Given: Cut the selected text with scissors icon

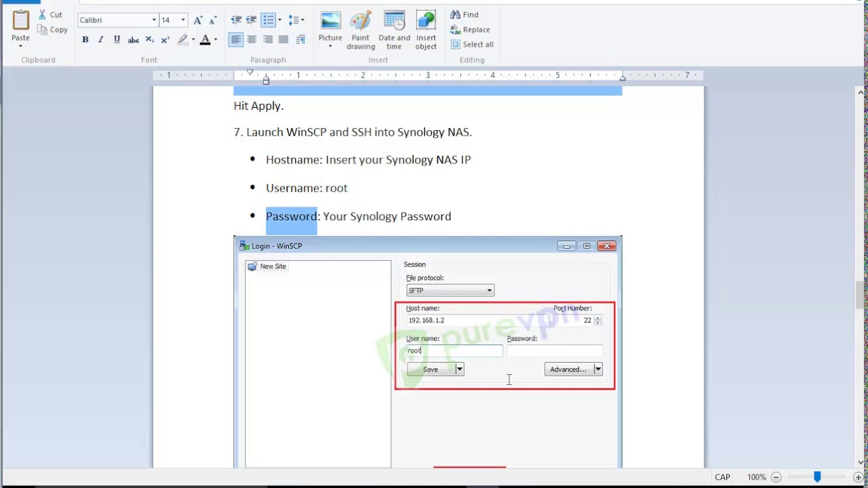Looking at the screenshot, I should [x=50, y=14].
